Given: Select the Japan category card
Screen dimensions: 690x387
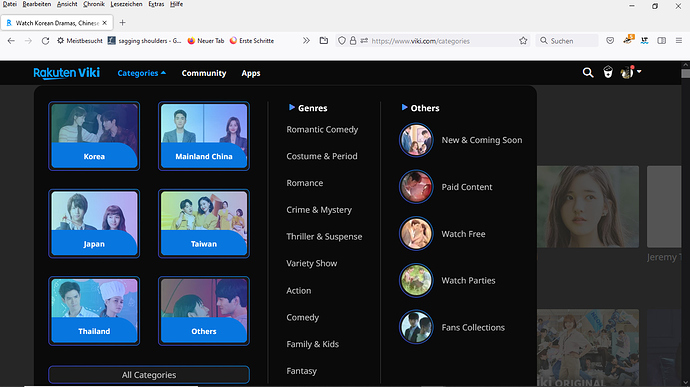Looking at the screenshot, I should click(94, 223).
